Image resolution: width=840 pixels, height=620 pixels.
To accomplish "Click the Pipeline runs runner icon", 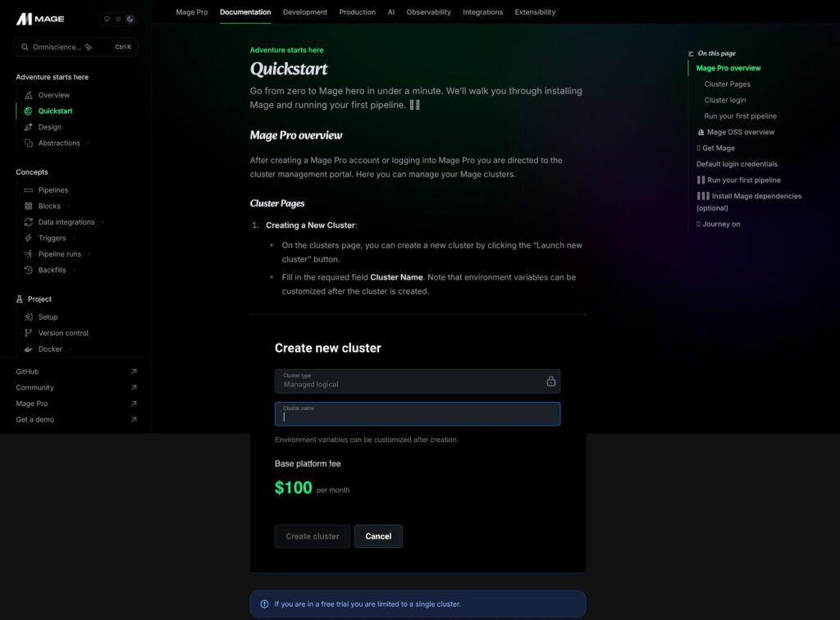I will [29, 254].
